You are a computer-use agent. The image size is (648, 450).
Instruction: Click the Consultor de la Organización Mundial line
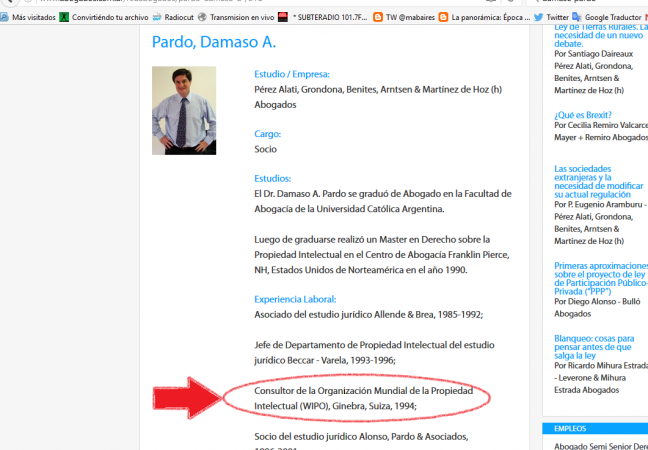coord(364,391)
